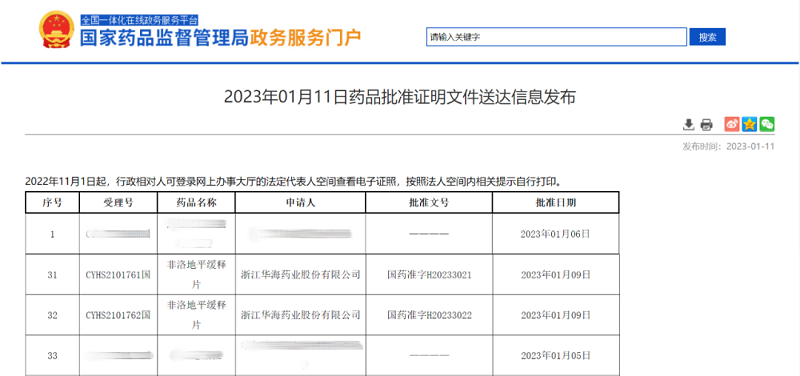Image resolution: width=800 pixels, height=376 pixels.
Task: Click the 申请人 column header
Action: pyautogui.click(x=300, y=203)
